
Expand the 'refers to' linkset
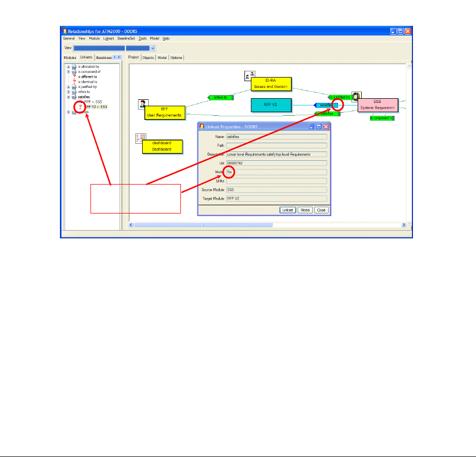tap(68, 92)
